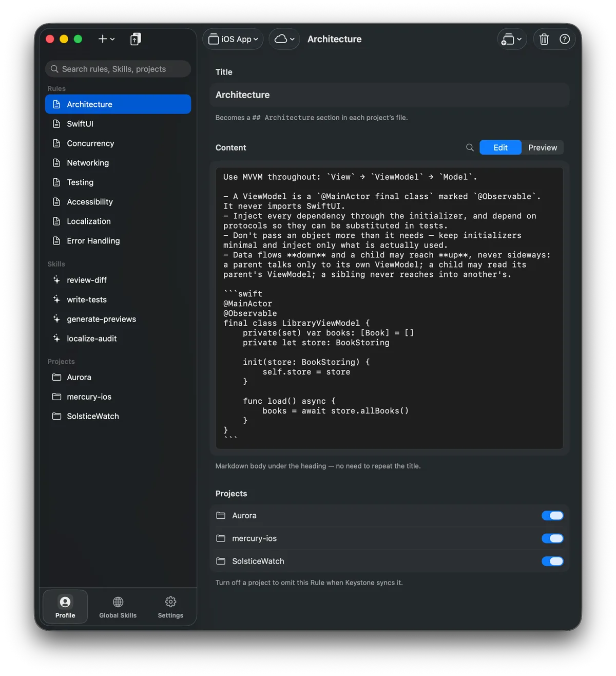Viewport: 616px width, 676px height.
Task: Toggle the mercury-ios project switch
Action: click(x=552, y=538)
